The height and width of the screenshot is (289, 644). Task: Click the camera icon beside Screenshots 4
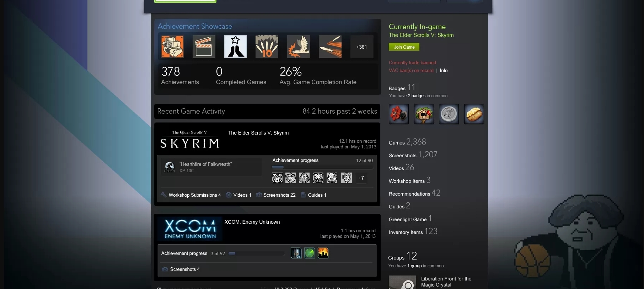165,269
